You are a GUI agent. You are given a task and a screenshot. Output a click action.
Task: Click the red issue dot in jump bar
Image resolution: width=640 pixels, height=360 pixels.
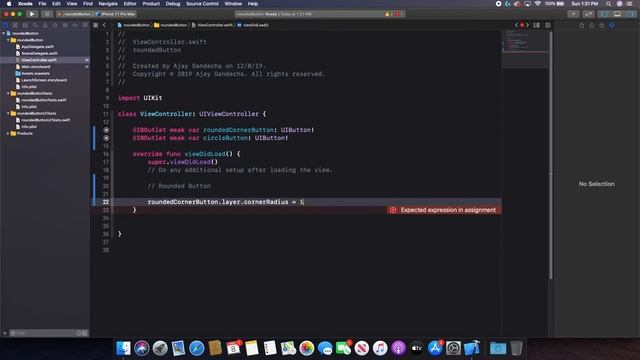pyautogui.click(x=522, y=25)
